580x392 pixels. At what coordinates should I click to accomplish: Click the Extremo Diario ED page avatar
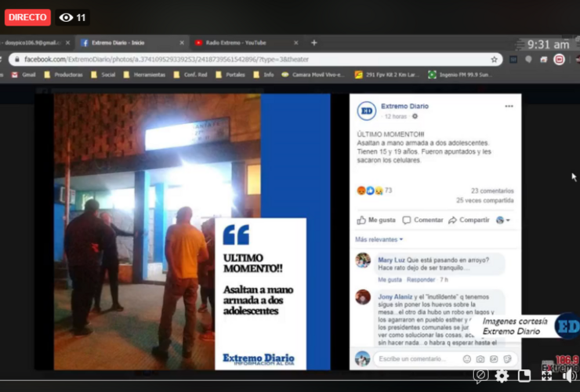(367, 111)
